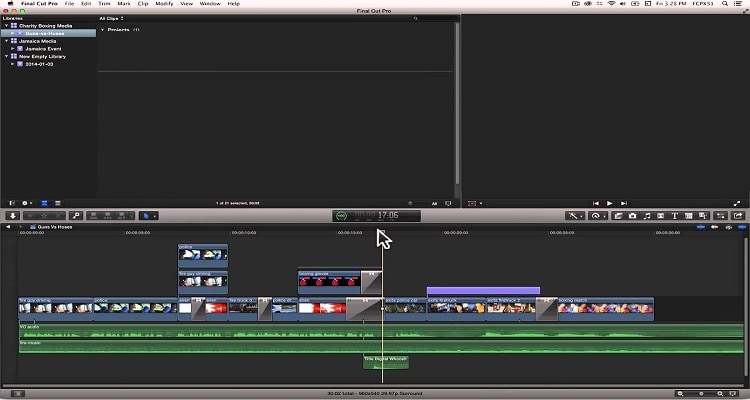Toggle the Libraries list sidebar button

tap(12, 203)
